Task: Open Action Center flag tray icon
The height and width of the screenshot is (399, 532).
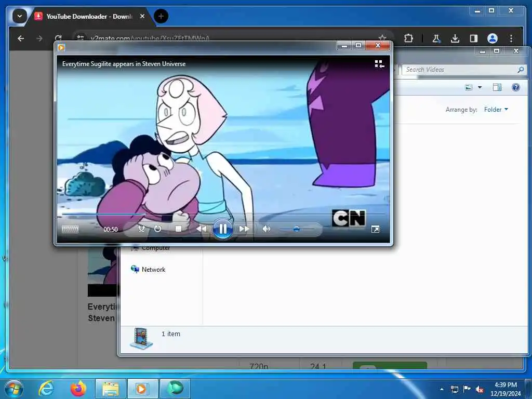Action: tap(467, 389)
